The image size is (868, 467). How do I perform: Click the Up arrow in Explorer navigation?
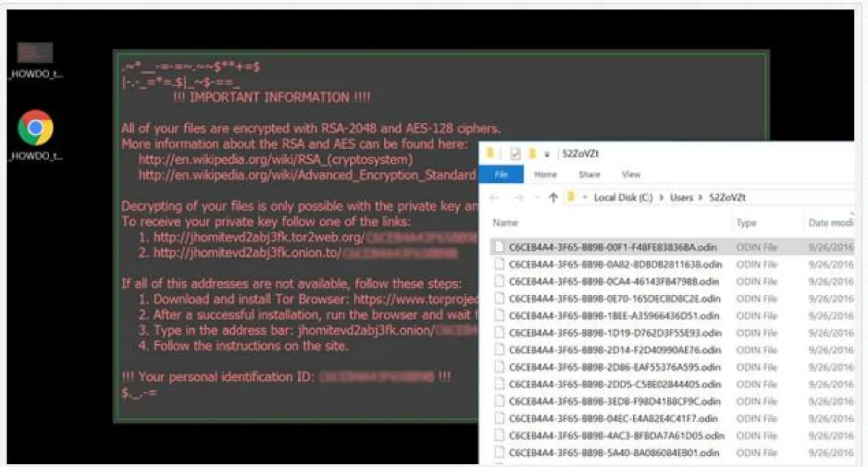[553, 197]
